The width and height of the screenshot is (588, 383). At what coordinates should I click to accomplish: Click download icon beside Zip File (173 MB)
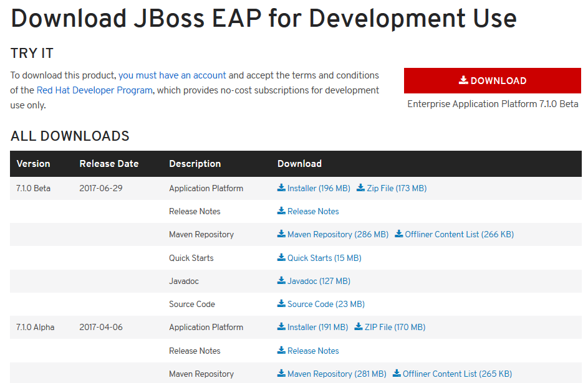361,187
